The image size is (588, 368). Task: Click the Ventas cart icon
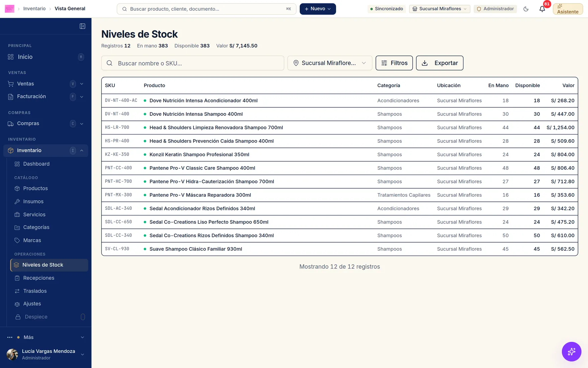(x=11, y=84)
